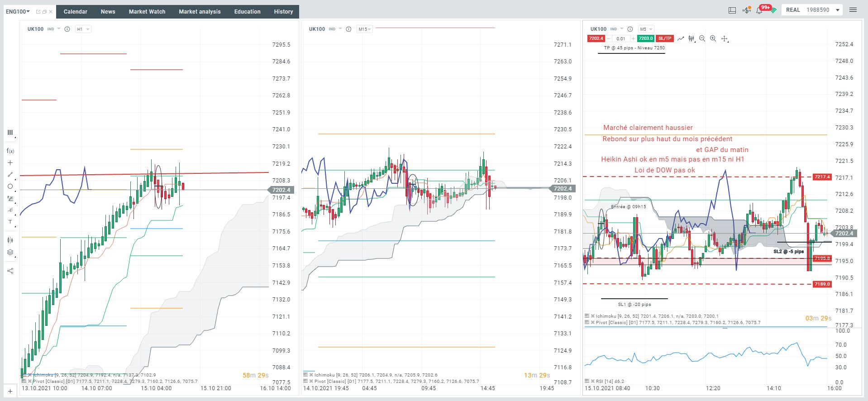
Task: Show instrument info on the M5 chart
Action: pyautogui.click(x=630, y=29)
